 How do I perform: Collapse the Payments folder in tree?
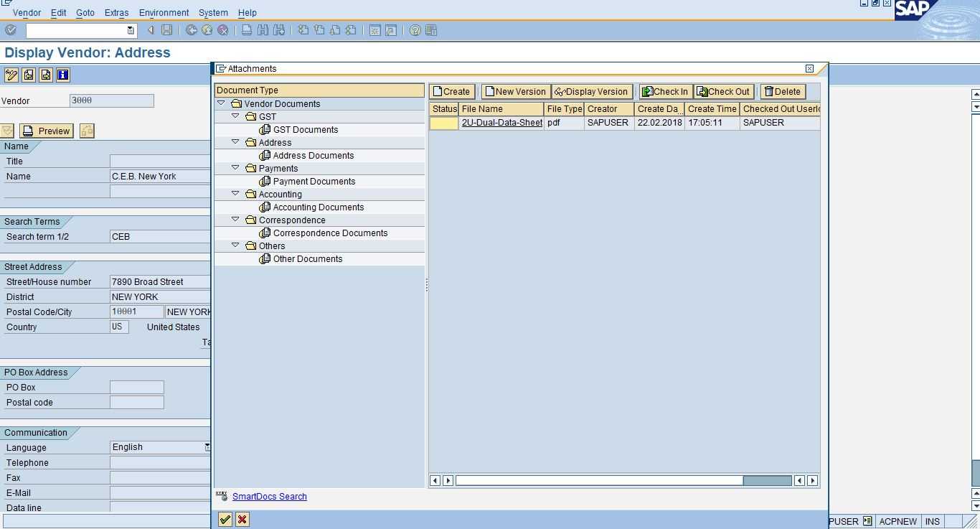click(x=235, y=168)
